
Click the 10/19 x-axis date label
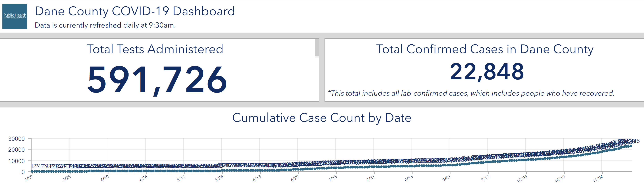[559, 179]
